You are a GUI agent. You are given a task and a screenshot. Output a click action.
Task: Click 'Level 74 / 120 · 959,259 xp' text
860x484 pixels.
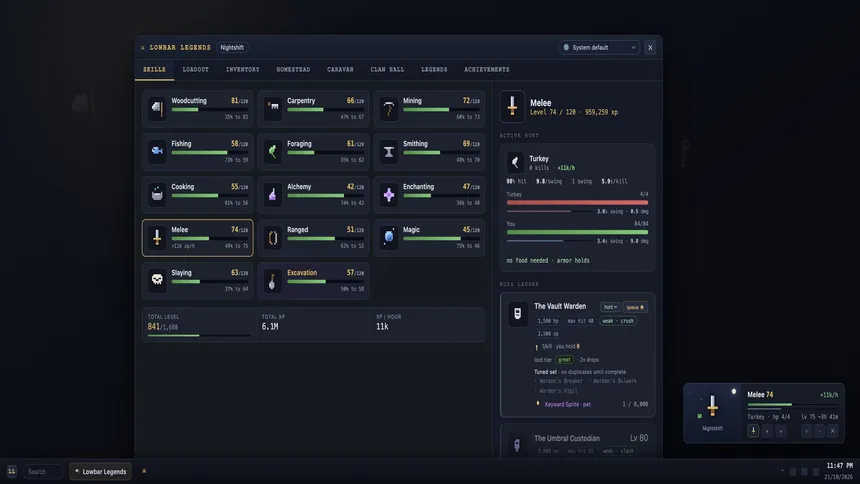[574, 112]
